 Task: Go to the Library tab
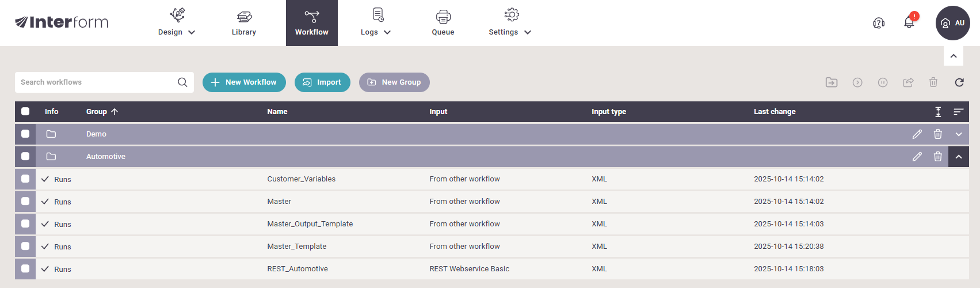click(x=244, y=23)
